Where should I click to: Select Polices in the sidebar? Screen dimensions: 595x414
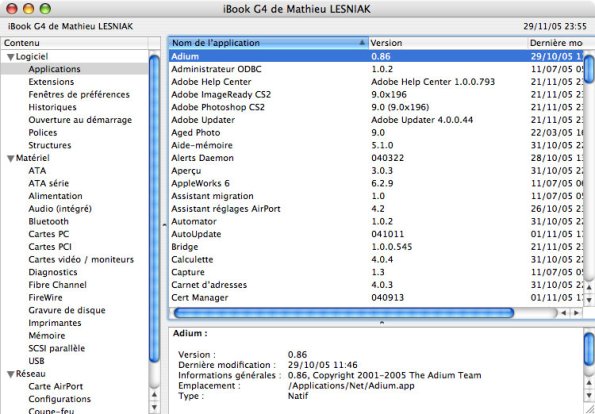click(42, 132)
